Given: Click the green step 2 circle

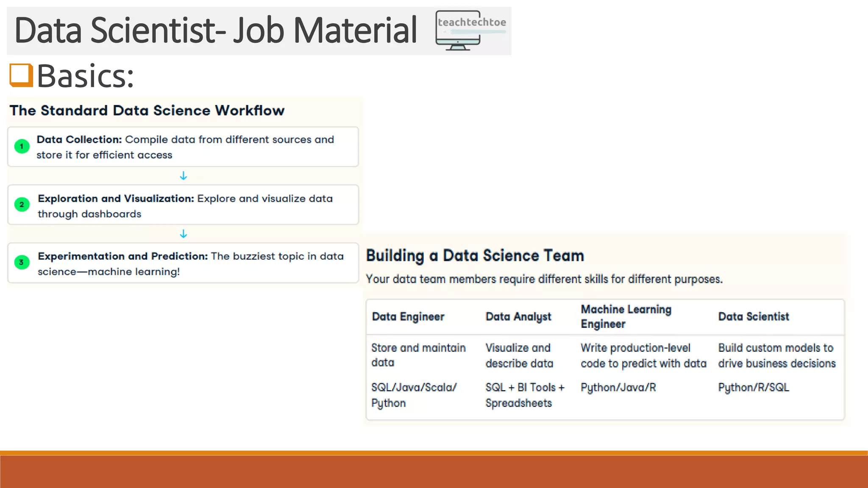Looking at the screenshot, I should click(x=22, y=205).
